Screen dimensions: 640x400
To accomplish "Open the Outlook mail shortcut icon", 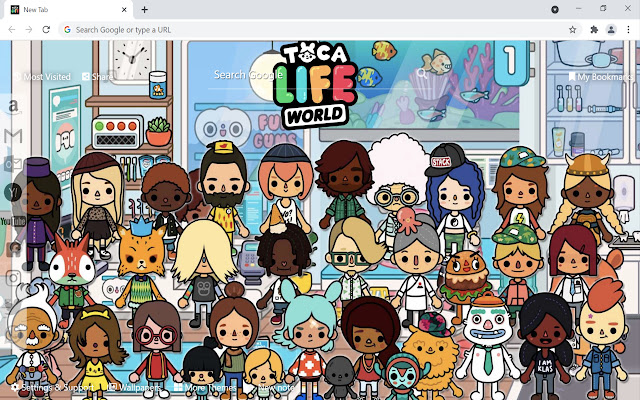I will 13,164.
